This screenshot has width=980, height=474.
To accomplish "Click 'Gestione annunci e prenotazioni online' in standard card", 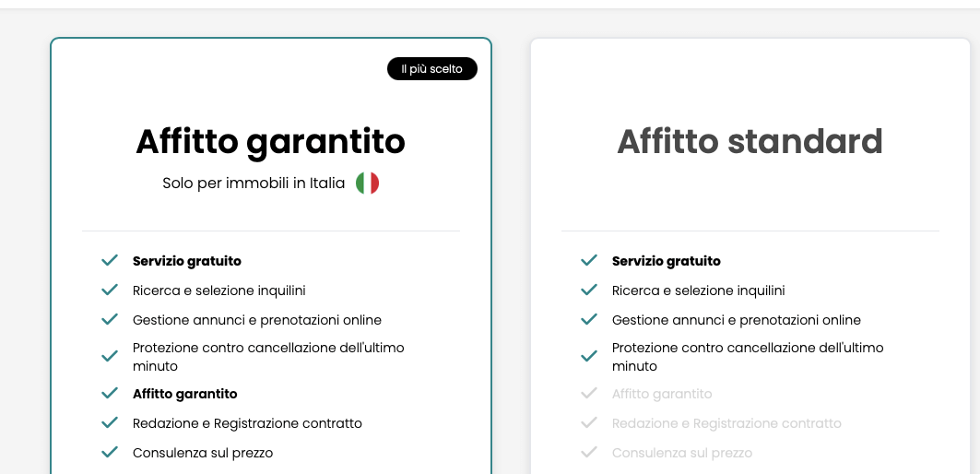I will 736,320.
